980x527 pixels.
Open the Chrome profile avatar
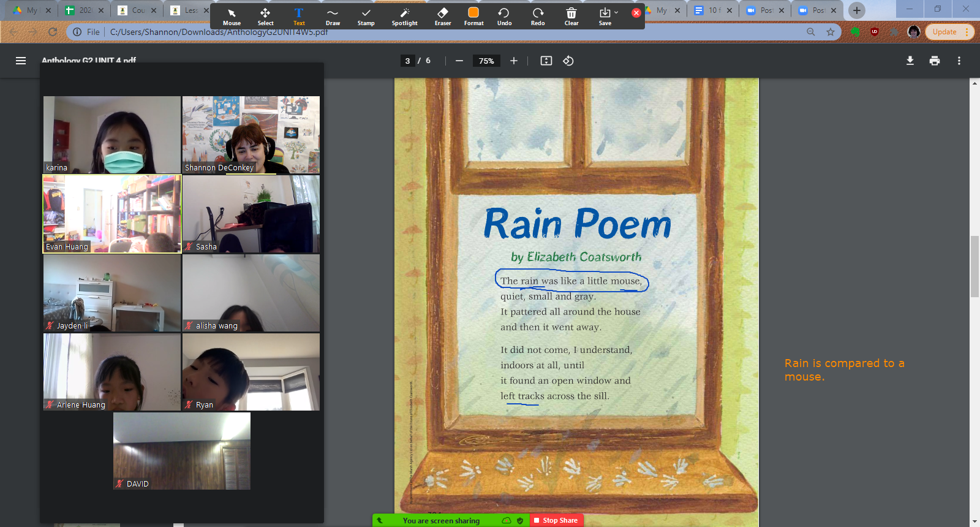914,32
